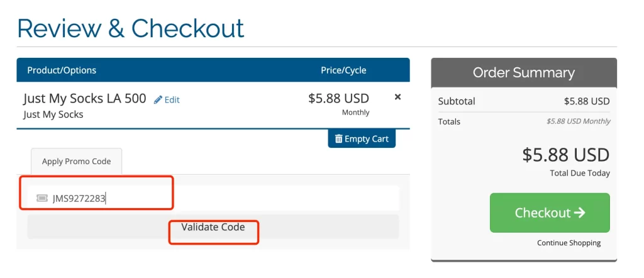
Task: Click the Review & Checkout page heading
Action: tap(131, 29)
